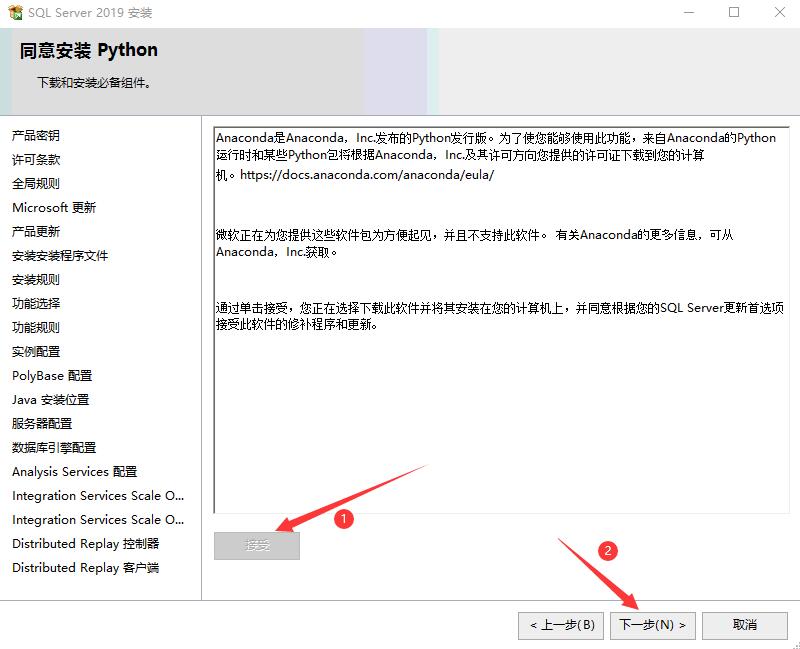This screenshot has width=800, height=649.
Task: Click the 下载和安装必备组件 subtitle
Action: tap(94, 83)
